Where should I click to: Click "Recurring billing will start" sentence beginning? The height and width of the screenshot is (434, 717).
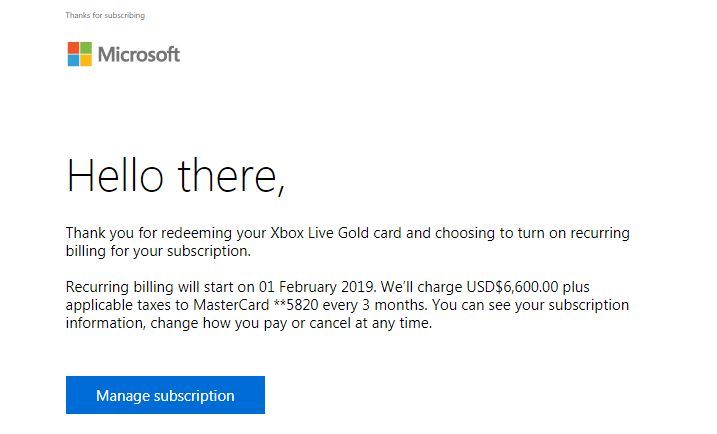pos(150,287)
